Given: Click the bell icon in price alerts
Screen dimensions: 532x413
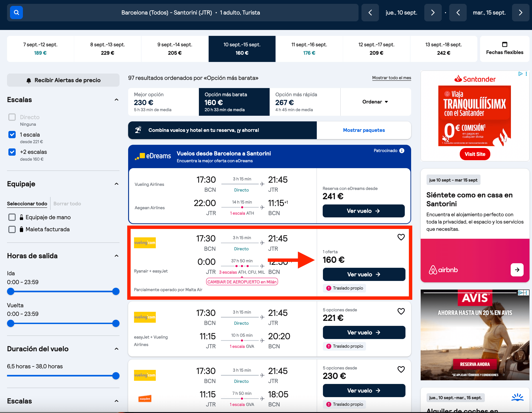Looking at the screenshot, I should coord(29,81).
